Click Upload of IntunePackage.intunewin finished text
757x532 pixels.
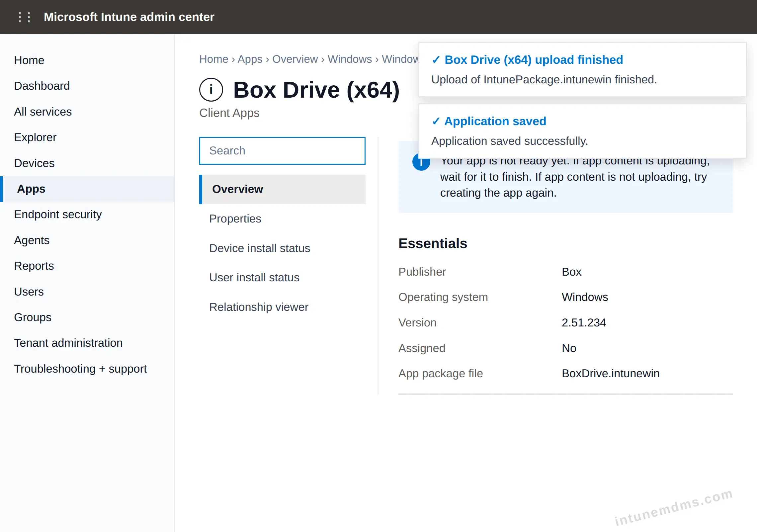coord(544,80)
